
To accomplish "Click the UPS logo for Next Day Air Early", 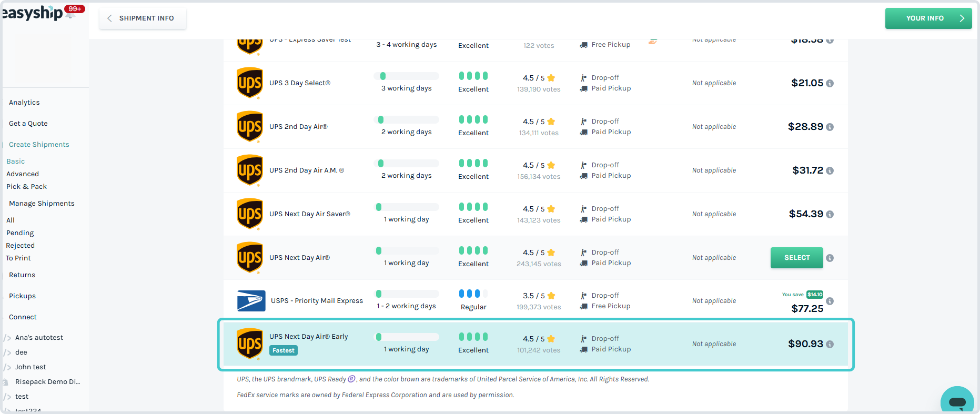I will [x=249, y=344].
